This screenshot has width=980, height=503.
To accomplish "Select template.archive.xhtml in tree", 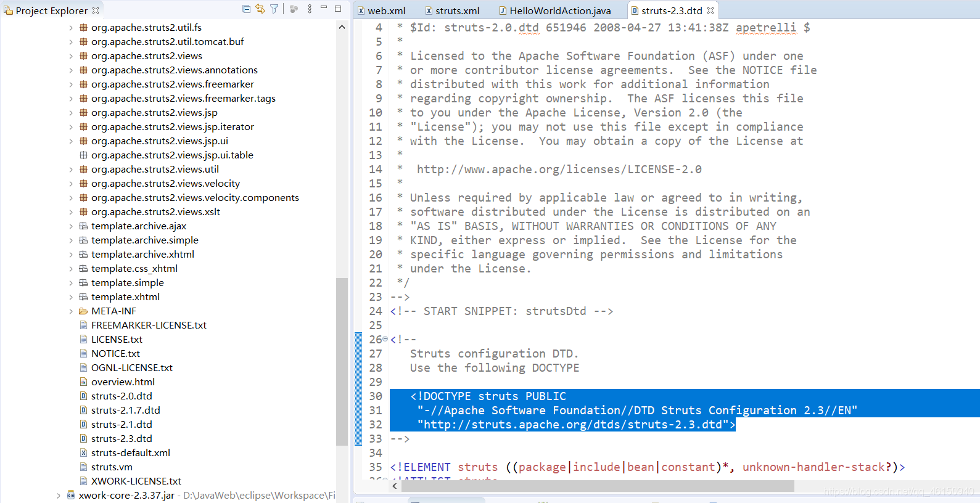I will (142, 254).
